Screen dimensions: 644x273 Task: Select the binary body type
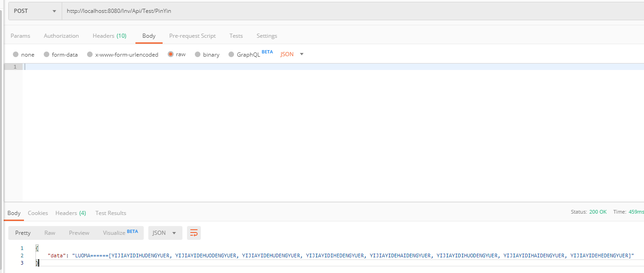207,54
